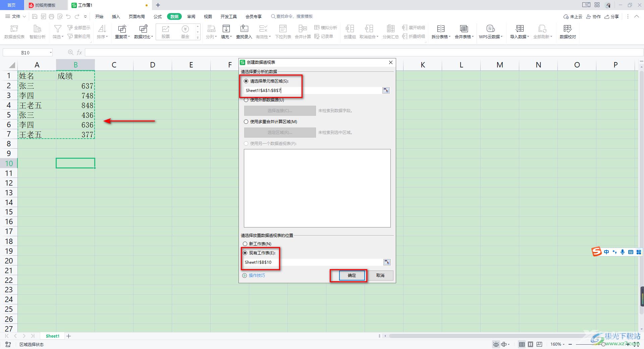This screenshot has width=644, height=349.
Task: Select 请选择单元格区域 radio button
Action: click(246, 81)
